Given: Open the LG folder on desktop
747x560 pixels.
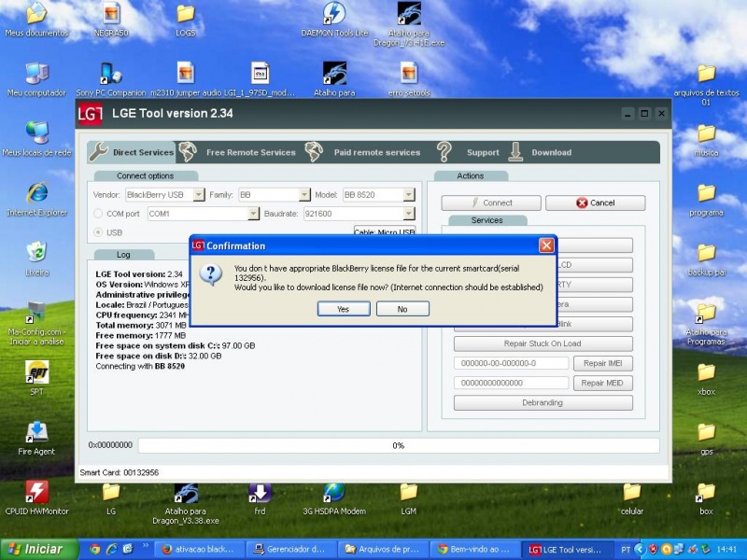Looking at the screenshot, I should point(111,498).
